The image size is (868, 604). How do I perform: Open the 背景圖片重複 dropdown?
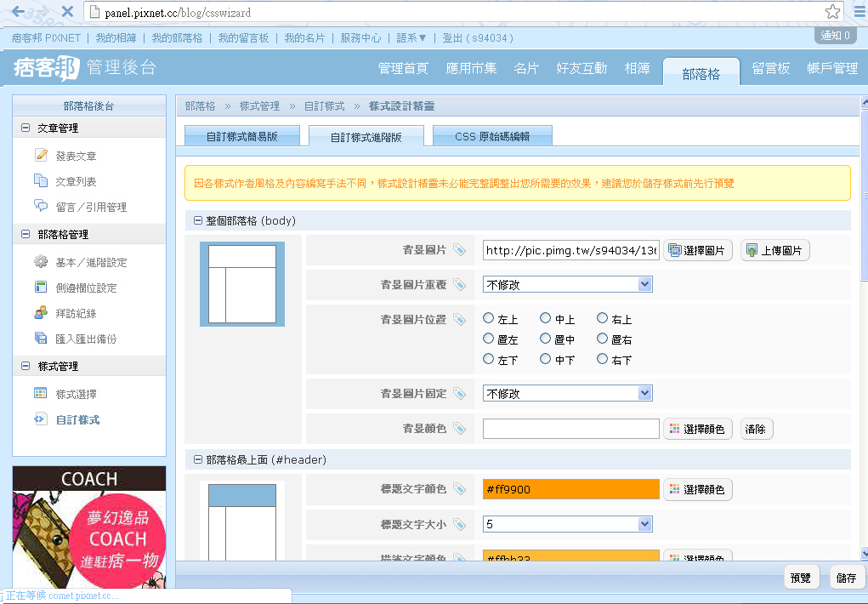[567, 284]
